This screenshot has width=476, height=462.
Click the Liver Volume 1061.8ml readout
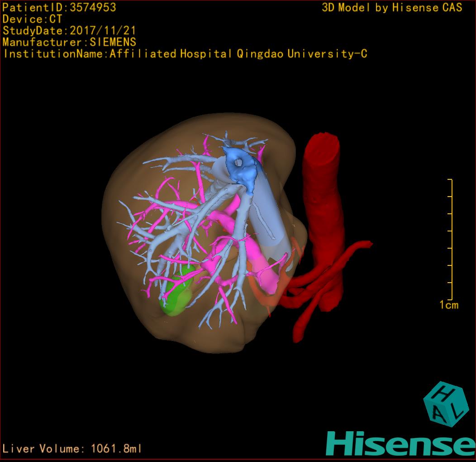pos(72,449)
